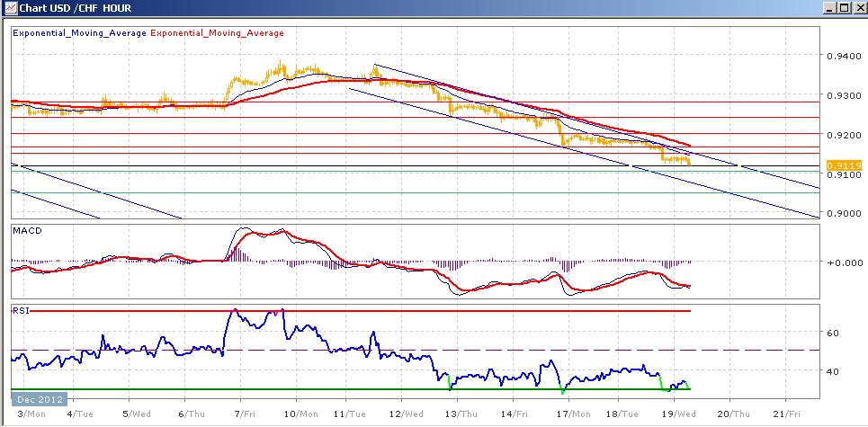The height and width of the screenshot is (427, 868).
Task: Select the blue Exponential_Moving_Average legend label
Action: (77, 33)
